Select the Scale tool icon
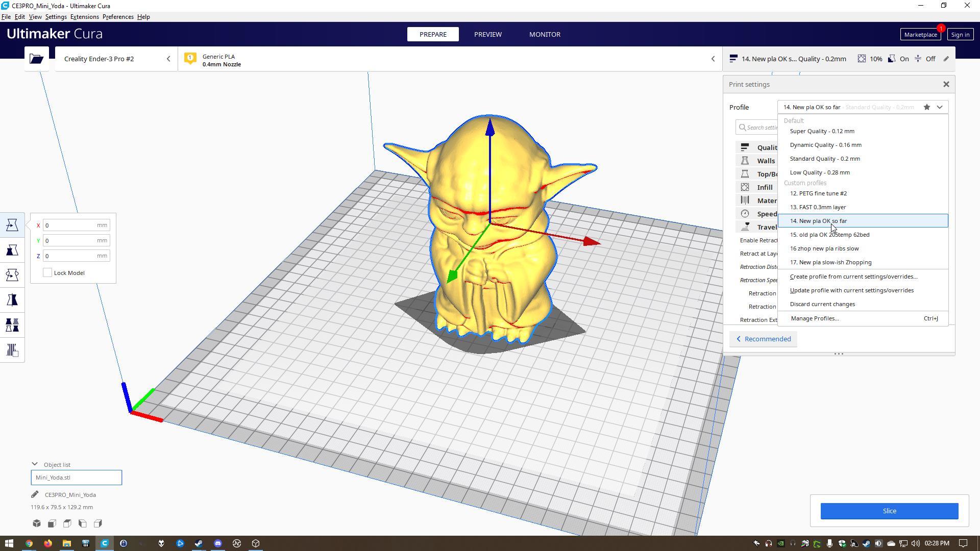This screenshot has height=551, width=980. click(12, 250)
